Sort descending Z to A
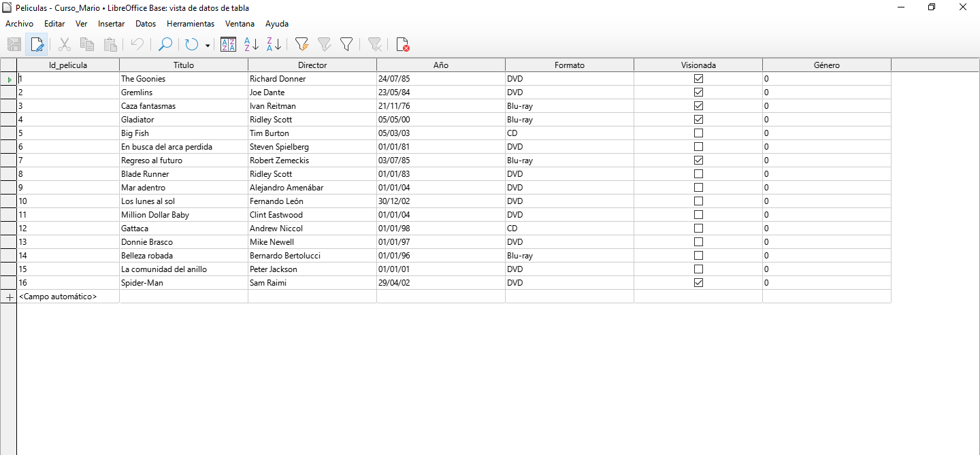 (274, 44)
